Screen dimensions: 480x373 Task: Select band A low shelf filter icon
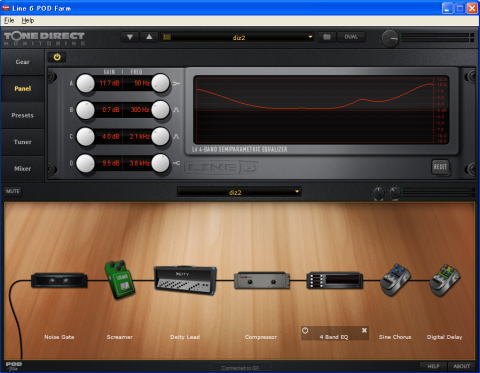click(x=177, y=83)
